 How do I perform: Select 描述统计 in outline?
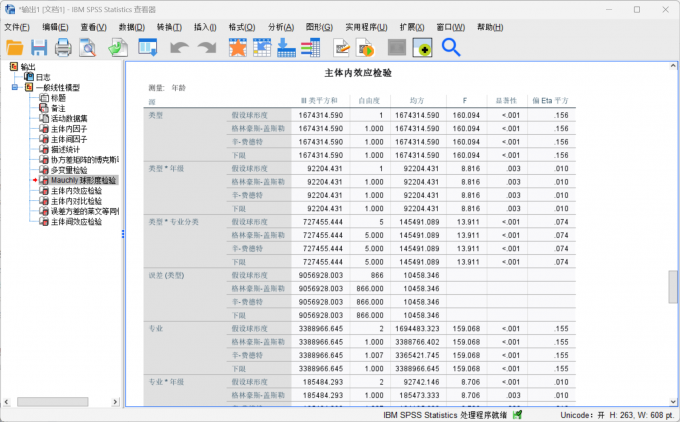65,150
